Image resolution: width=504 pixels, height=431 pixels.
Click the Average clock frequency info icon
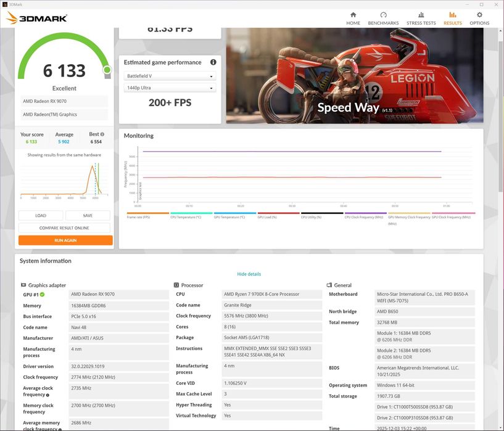pos(48,395)
